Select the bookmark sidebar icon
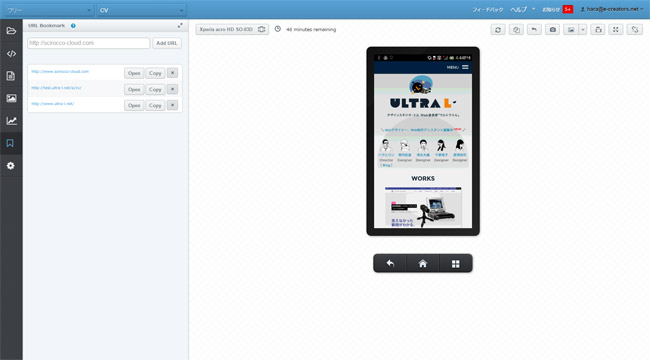This screenshot has height=360, width=650. click(10, 143)
